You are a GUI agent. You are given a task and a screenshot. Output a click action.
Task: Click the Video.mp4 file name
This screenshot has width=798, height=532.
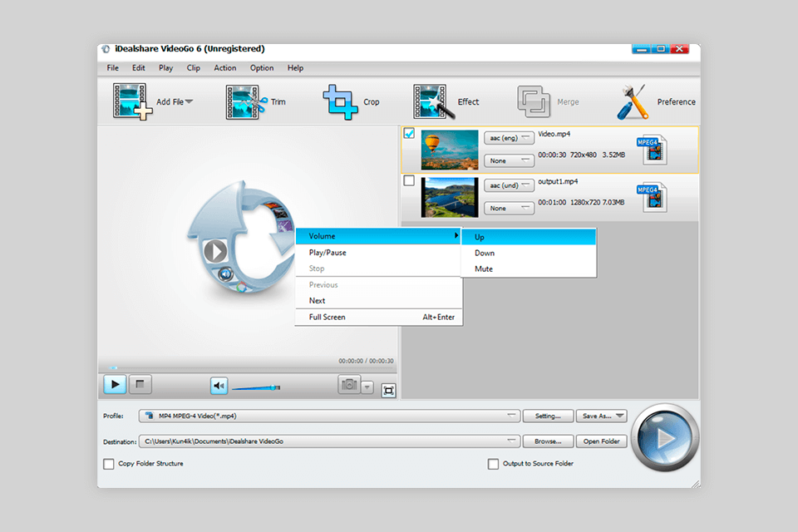click(554, 134)
